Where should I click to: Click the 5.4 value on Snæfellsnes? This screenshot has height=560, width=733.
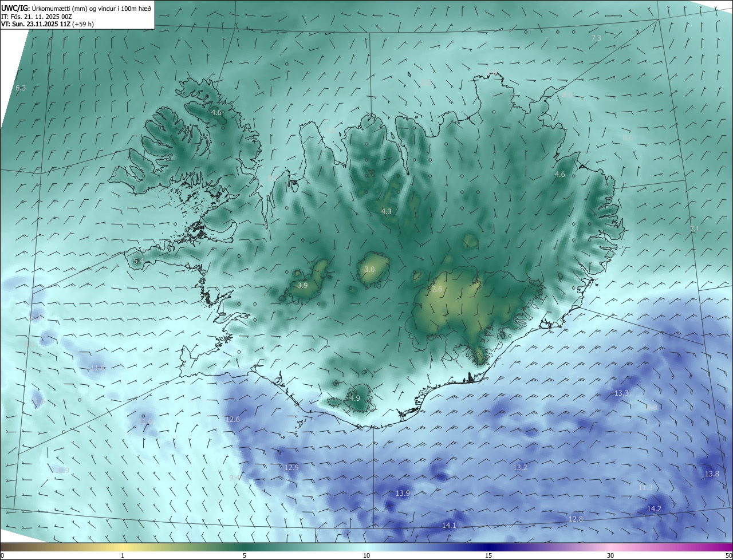[x=138, y=261]
